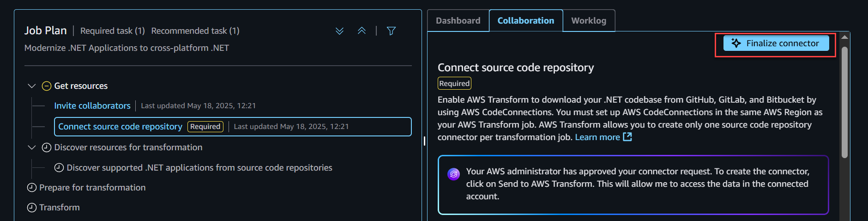
Task: Click the Finalize connector button
Action: tap(776, 43)
